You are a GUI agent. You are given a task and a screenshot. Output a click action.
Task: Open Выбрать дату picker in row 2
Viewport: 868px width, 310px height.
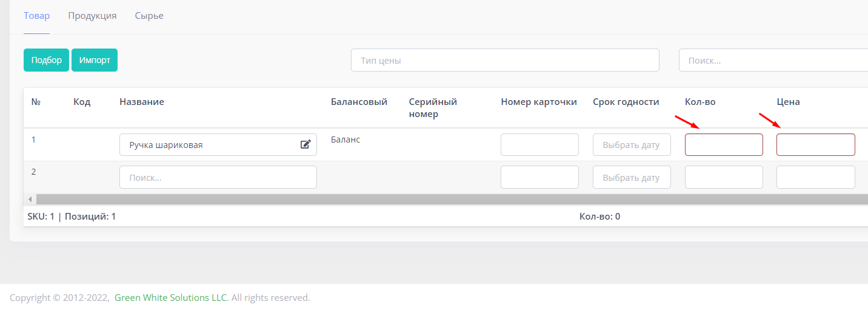[632, 177]
